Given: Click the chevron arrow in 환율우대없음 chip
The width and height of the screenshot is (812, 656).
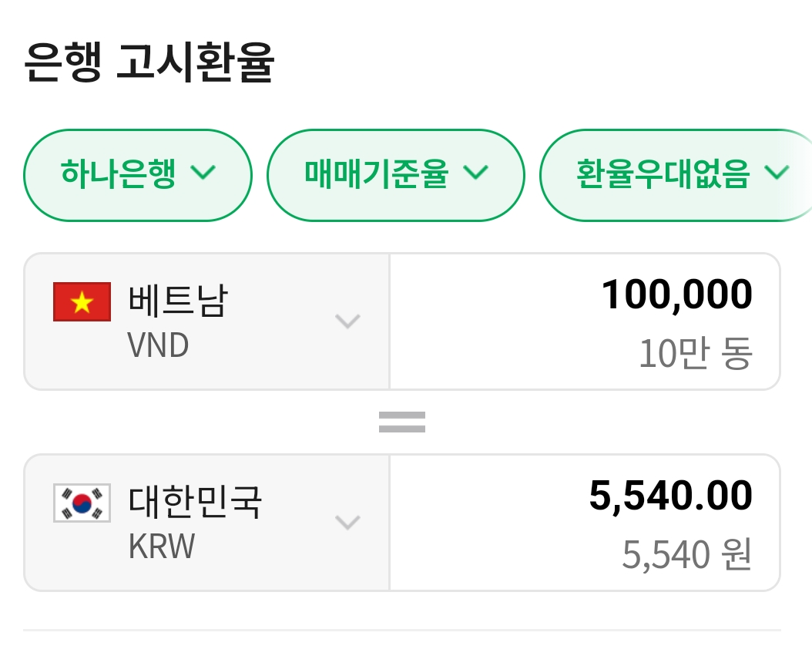Looking at the screenshot, I should 777,173.
